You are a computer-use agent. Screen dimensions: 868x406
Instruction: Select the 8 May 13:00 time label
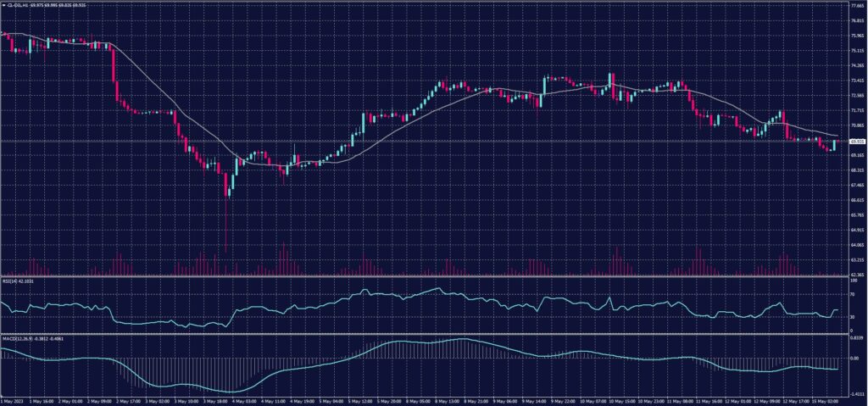tap(451, 400)
